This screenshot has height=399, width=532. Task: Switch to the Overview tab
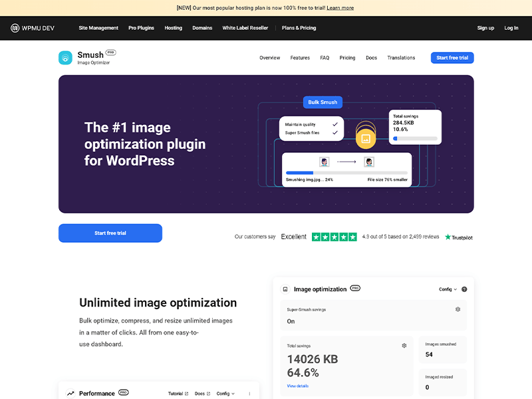[x=270, y=58]
